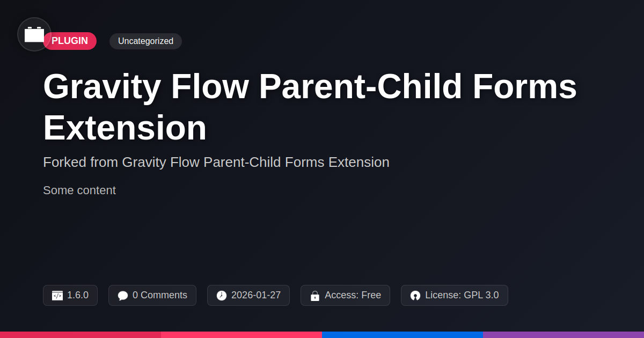Click the Some content description
644x338 pixels.
(x=79, y=190)
